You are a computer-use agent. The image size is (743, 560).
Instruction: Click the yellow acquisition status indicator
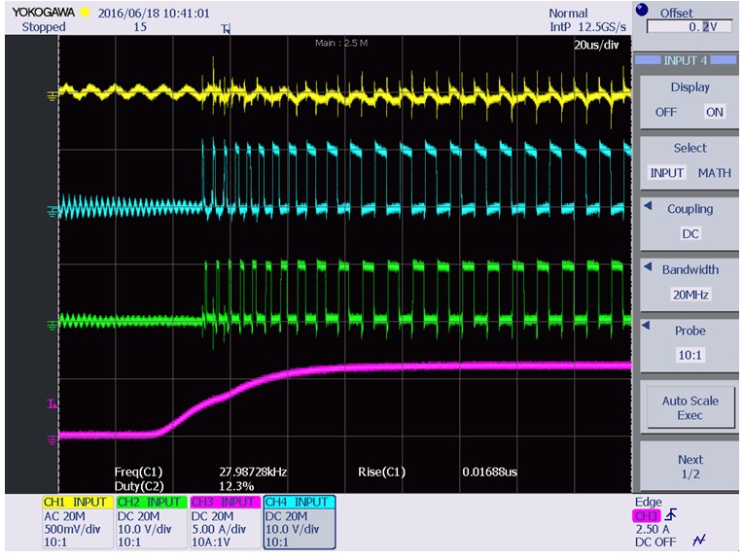85,13
